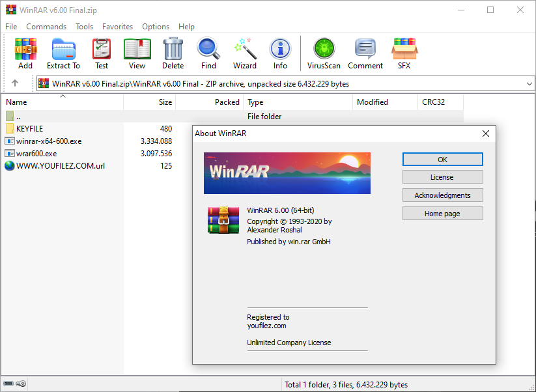
Task: Click the drive icon in the status bar
Action: [8, 384]
